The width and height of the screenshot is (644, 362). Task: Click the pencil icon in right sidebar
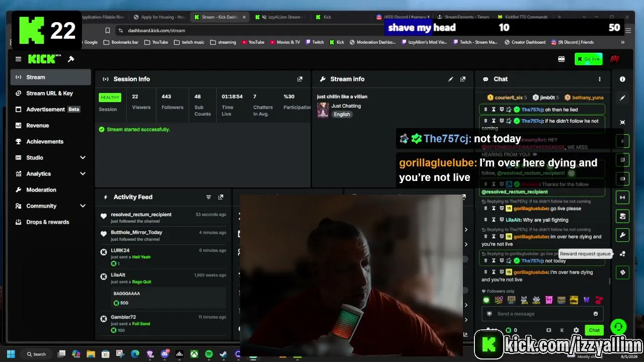click(622, 98)
